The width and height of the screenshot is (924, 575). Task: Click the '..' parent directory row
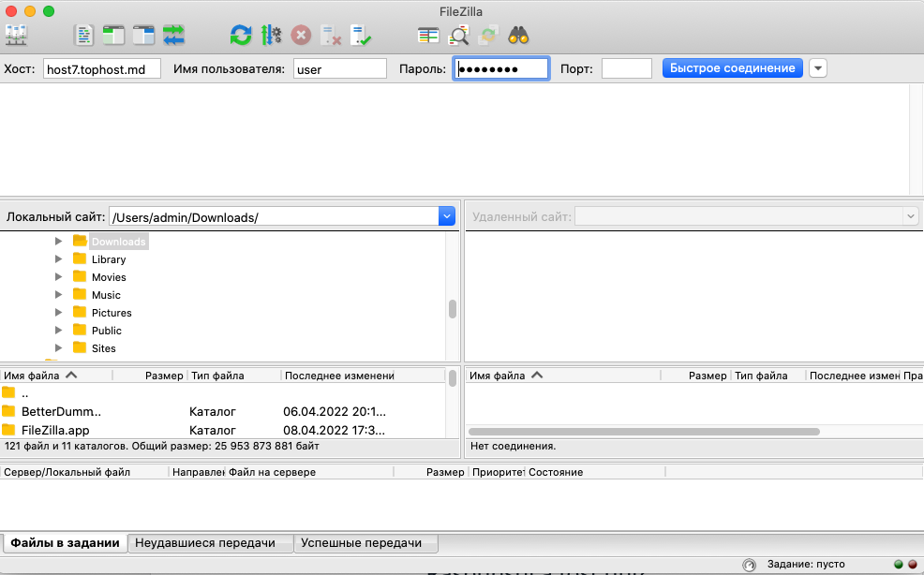223,393
